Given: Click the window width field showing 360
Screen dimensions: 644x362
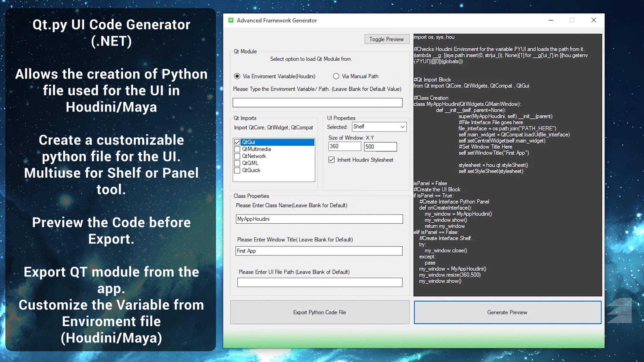Looking at the screenshot, I should point(345,146).
